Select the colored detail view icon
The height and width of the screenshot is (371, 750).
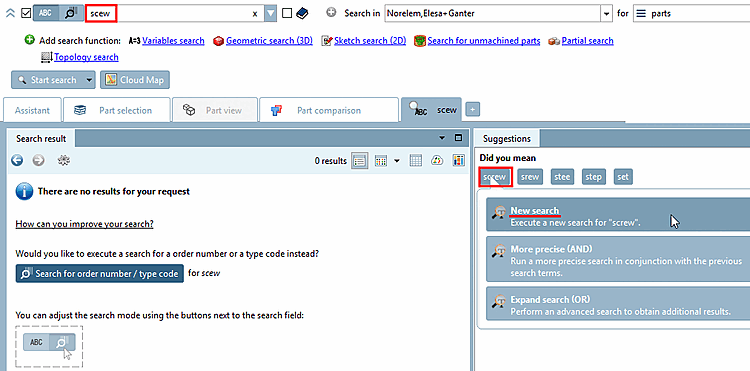pyautogui.click(x=381, y=161)
